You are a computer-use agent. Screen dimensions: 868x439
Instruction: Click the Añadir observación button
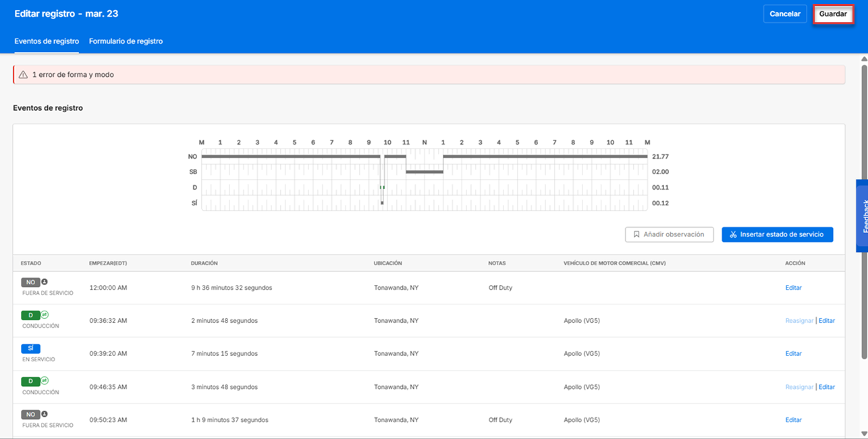tap(669, 234)
